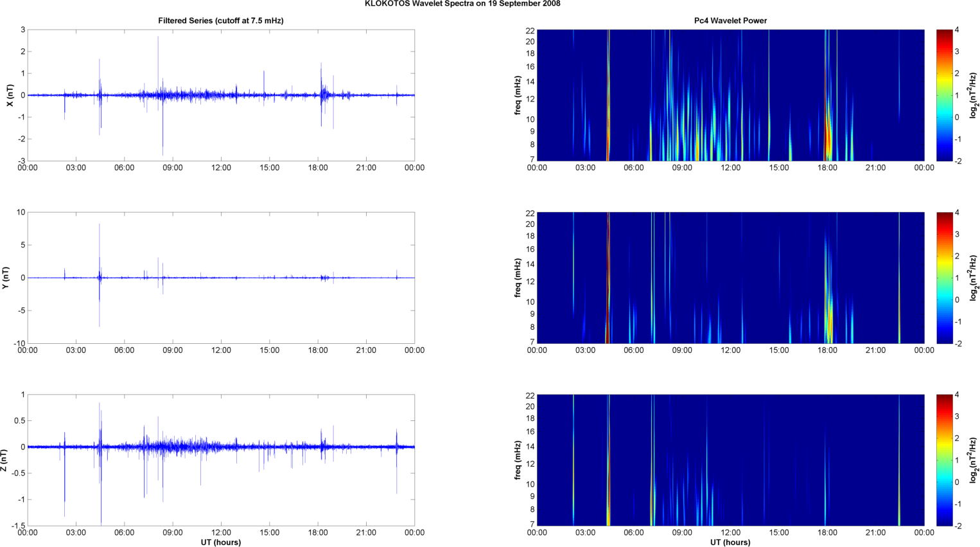The image size is (980, 547).
Task: Click the Y (nT) axis label
Action: pyautogui.click(x=6, y=278)
